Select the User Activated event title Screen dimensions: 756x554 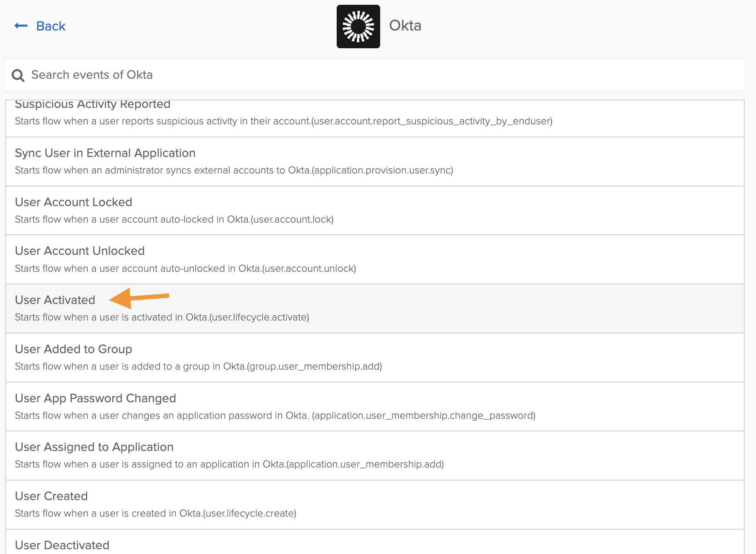coord(55,300)
